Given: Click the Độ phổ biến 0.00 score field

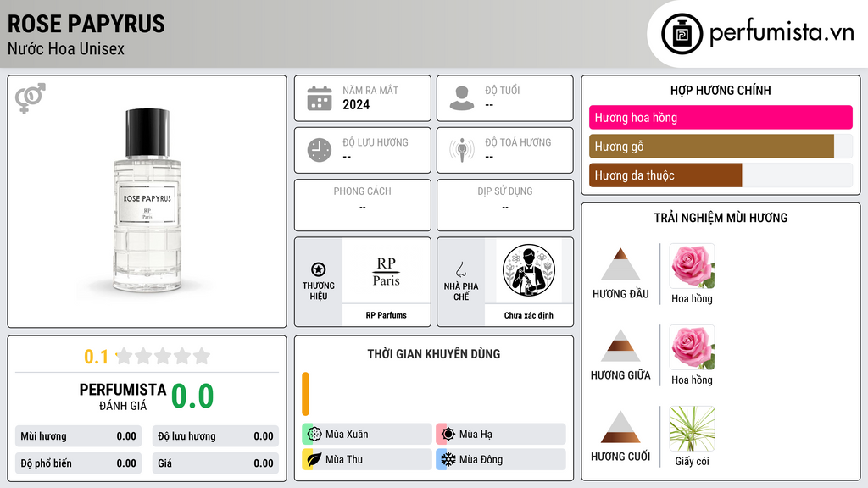Looking at the screenshot, I should pos(79,463).
